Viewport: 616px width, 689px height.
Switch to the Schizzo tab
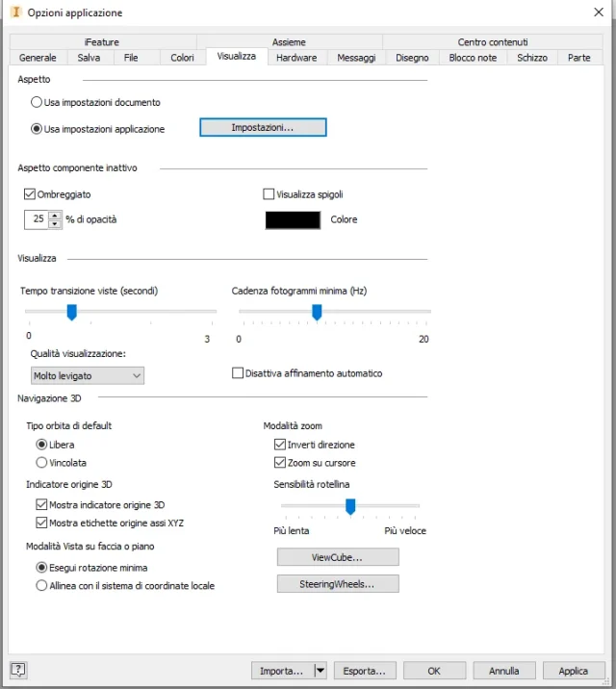(532, 58)
